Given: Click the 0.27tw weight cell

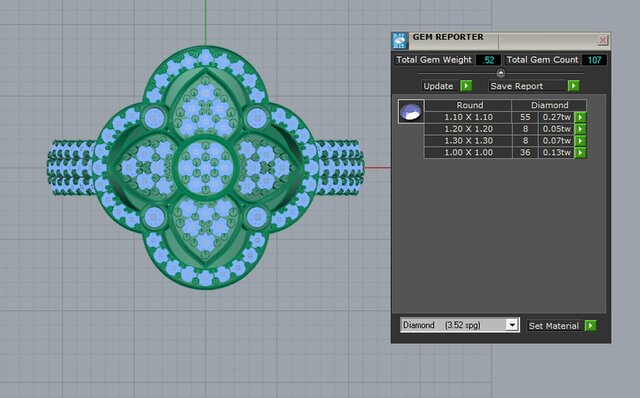Looking at the screenshot, I should (x=556, y=117).
